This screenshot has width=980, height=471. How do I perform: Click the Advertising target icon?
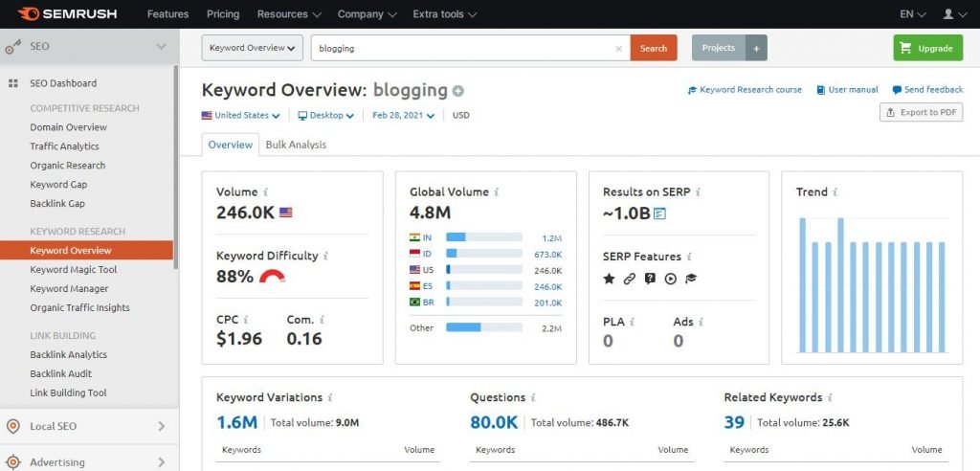point(12,462)
